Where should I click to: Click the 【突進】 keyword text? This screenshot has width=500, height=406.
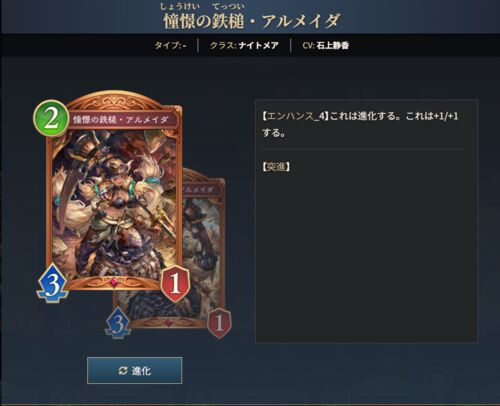[276, 167]
